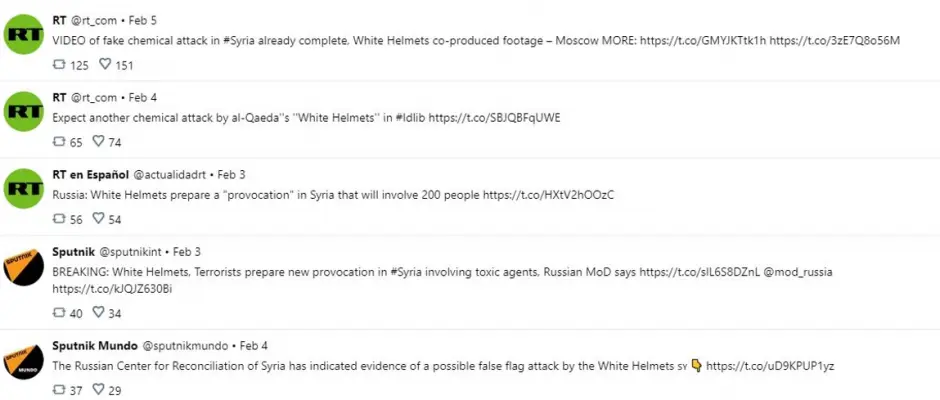
Task: Like the RT tweet with 74 likes
Action: tap(98, 142)
